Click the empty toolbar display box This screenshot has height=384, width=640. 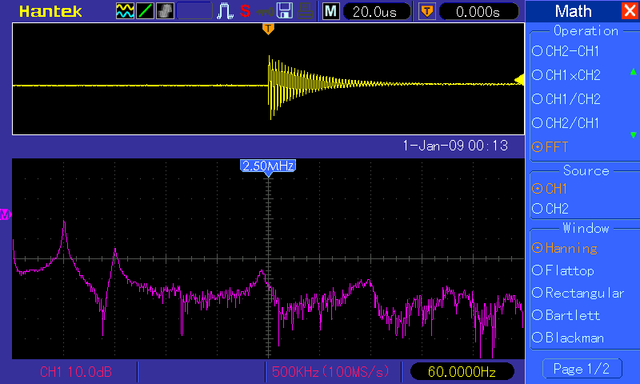pos(195,11)
